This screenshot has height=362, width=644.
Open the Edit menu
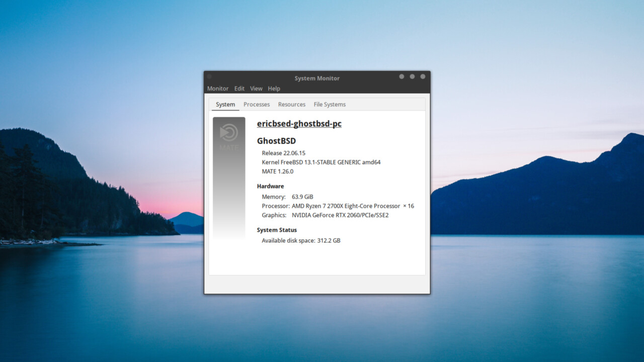pos(239,88)
